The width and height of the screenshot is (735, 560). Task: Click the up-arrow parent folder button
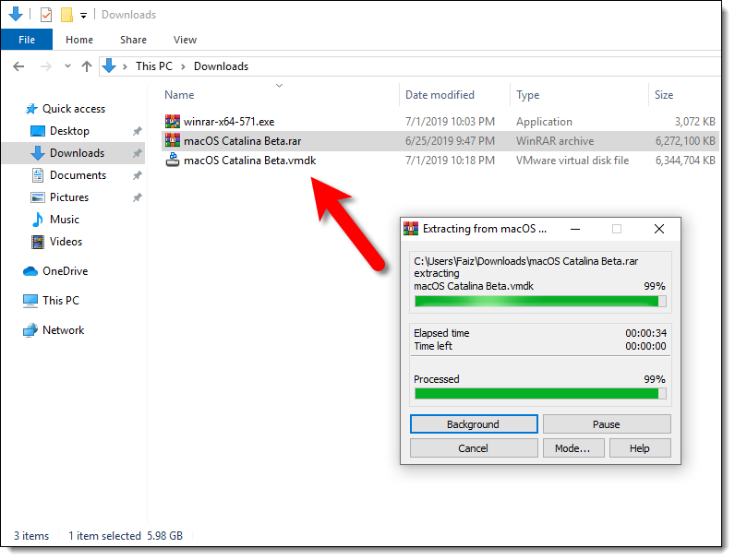tap(87, 66)
